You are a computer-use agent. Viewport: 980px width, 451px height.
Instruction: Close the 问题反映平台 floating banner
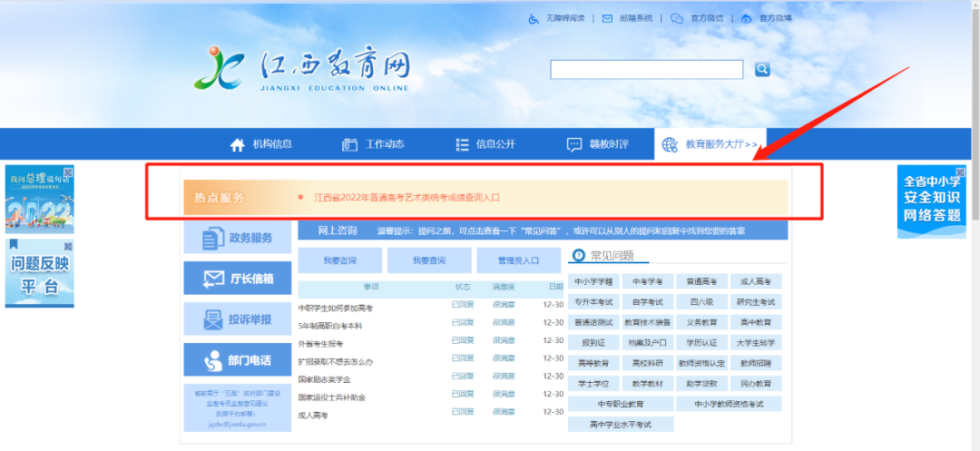(68, 246)
